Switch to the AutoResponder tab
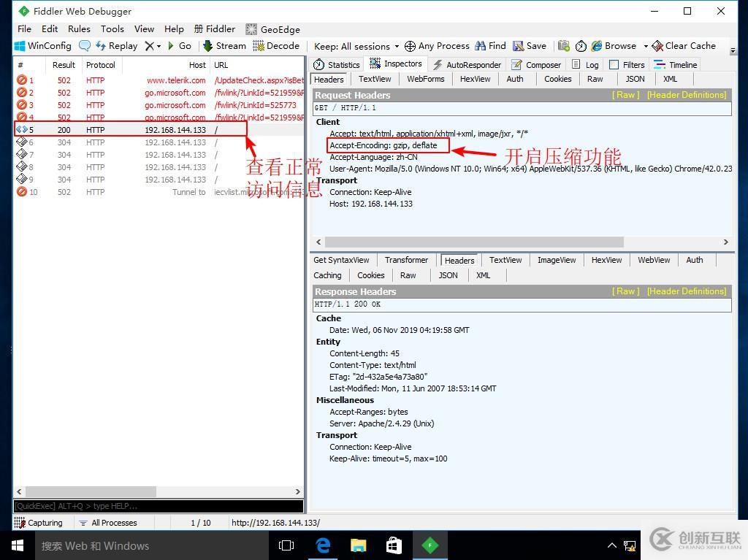The image size is (748, 560). tap(467, 64)
